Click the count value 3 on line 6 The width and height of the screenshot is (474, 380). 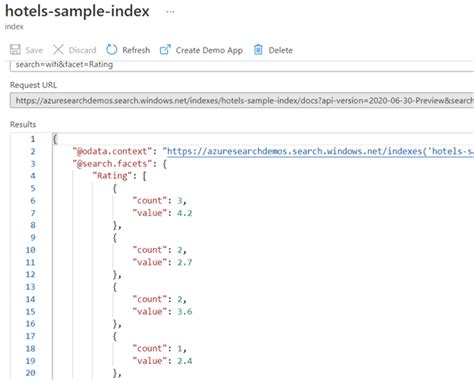tap(180, 201)
